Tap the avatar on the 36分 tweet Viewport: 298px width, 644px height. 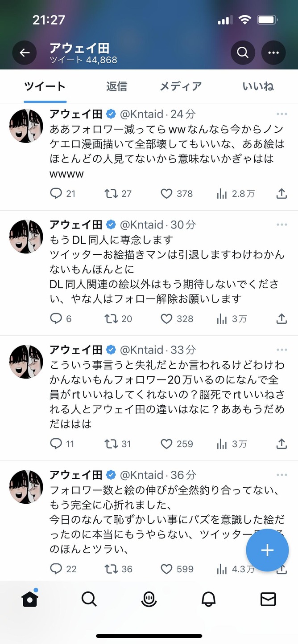tap(26, 487)
